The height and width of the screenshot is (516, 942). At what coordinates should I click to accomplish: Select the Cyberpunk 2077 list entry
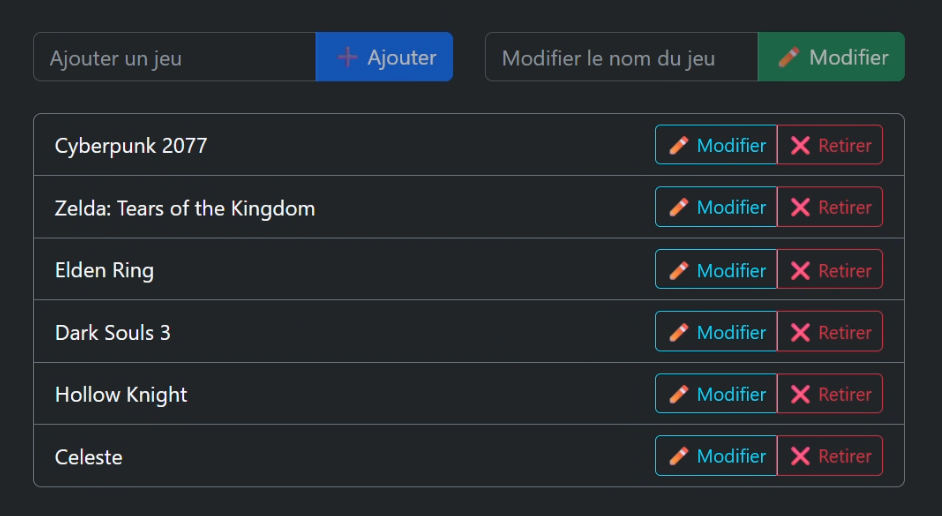pyautogui.click(x=131, y=146)
